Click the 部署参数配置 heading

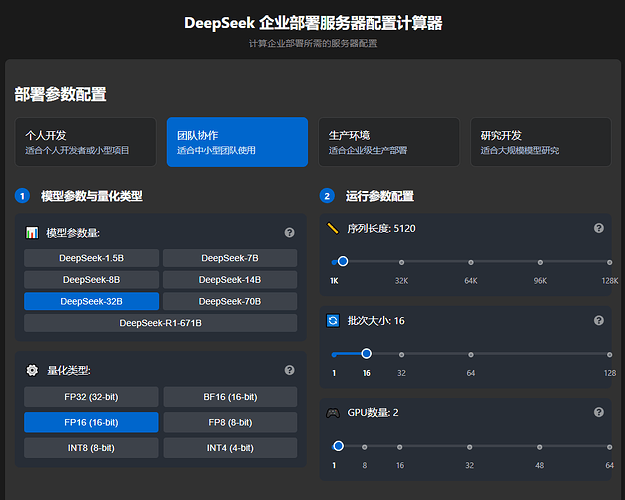tap(60, 94)
